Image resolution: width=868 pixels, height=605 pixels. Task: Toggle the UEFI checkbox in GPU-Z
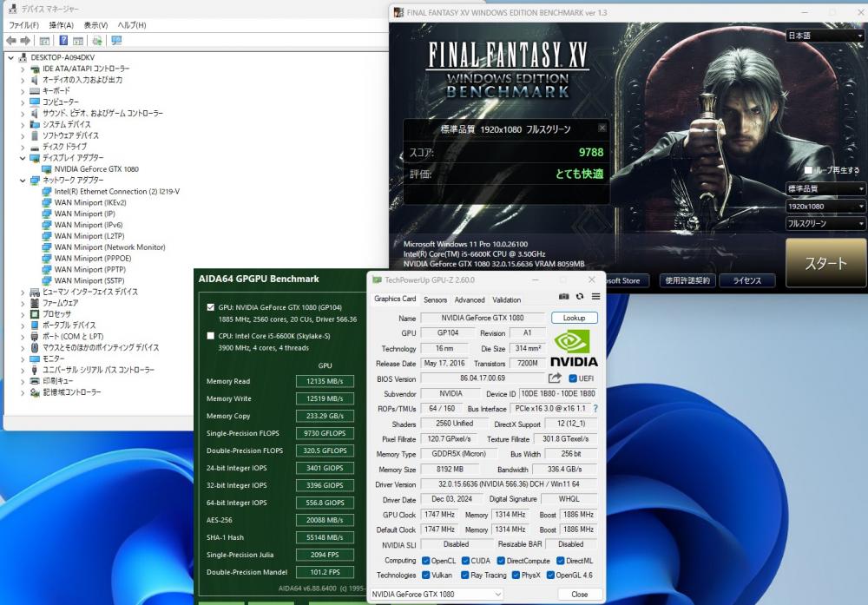[x=573, y=378]
